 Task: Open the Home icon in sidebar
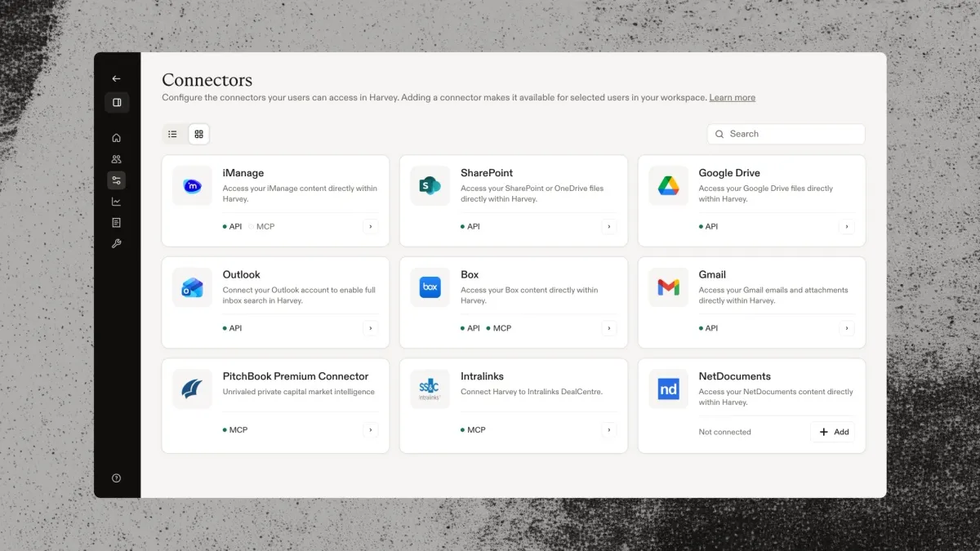coord(116,138)
